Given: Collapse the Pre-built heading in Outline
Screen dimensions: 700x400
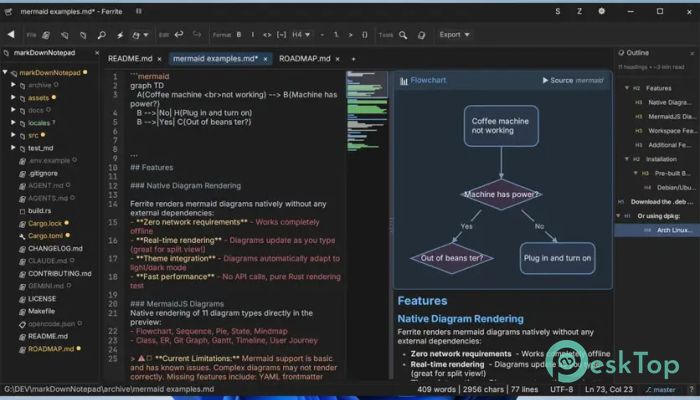Looking at the screenshot, I should pos(636,173).
